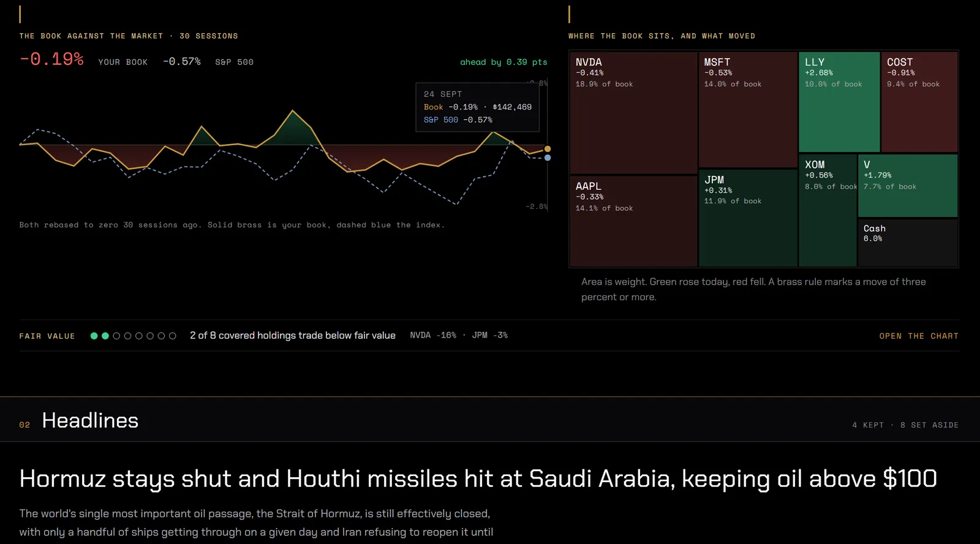This screenshot has height=544, width=980.
Task: Click the '-0.19%' your book figure
Action: click(x=51, y=59)
